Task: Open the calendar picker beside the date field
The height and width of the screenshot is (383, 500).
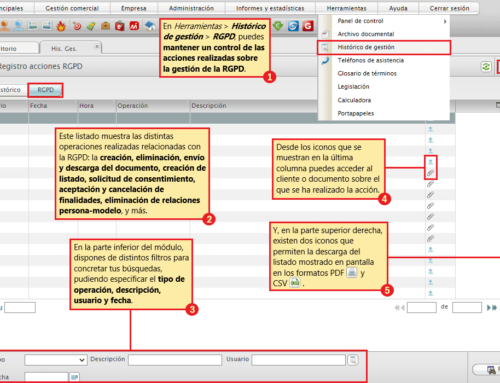Action: 74,377
